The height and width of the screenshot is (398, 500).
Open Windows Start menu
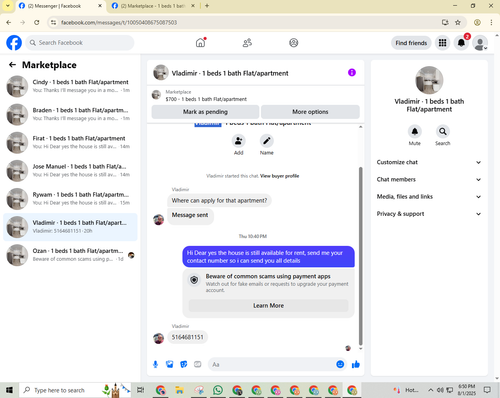[x=9, y=390]
